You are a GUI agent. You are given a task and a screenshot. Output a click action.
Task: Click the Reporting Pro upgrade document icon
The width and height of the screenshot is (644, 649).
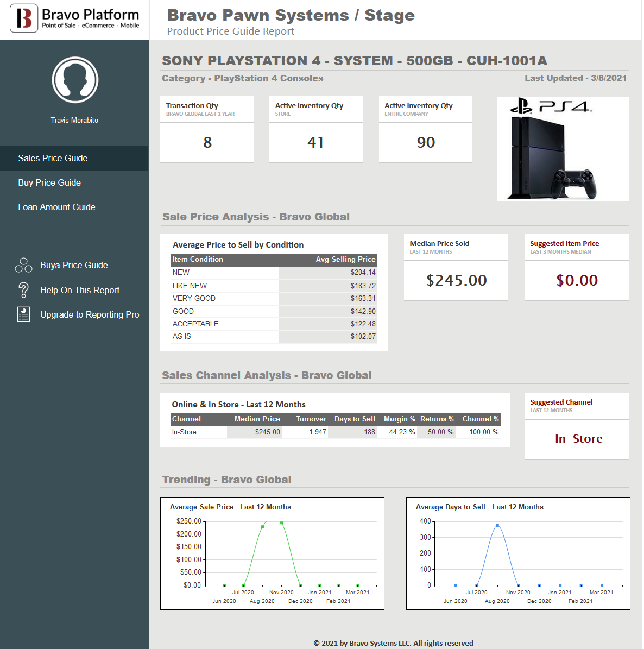point(23,314)
